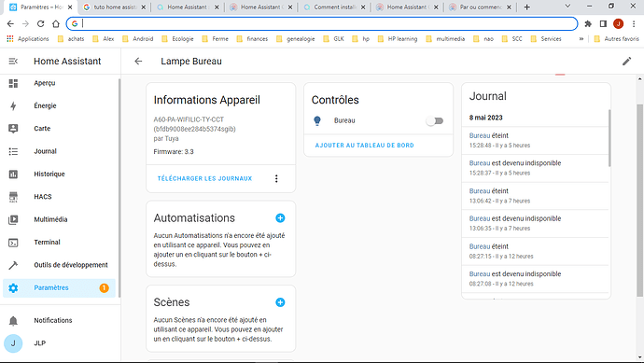Add scene with plus icon
This screenshot has height=363, width=644.
(280, 302)
